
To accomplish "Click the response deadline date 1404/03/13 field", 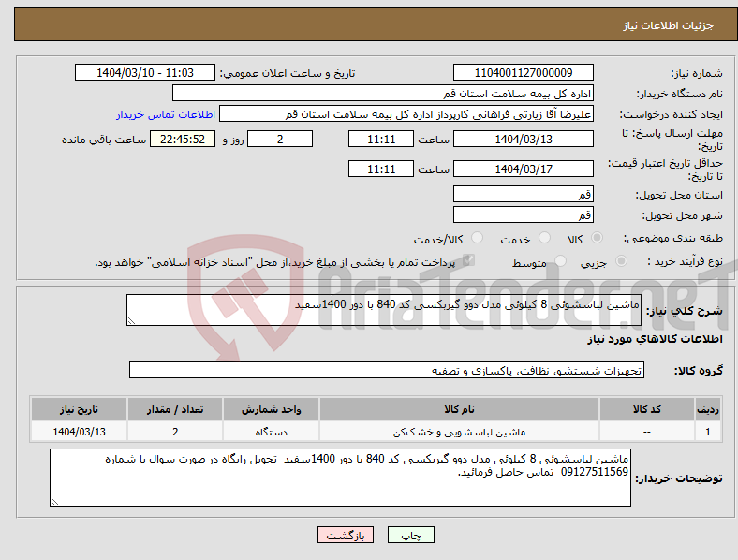I will [x=523, y=139].
